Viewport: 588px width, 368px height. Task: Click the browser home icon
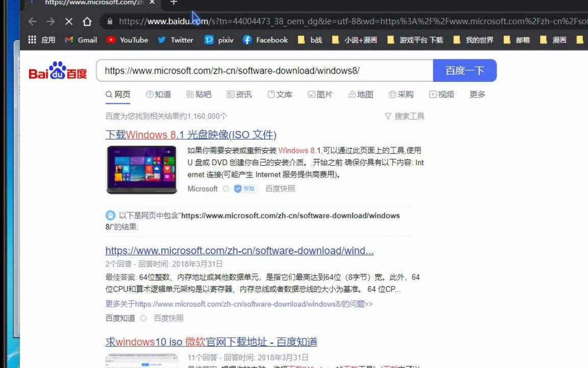click(87, 21)
